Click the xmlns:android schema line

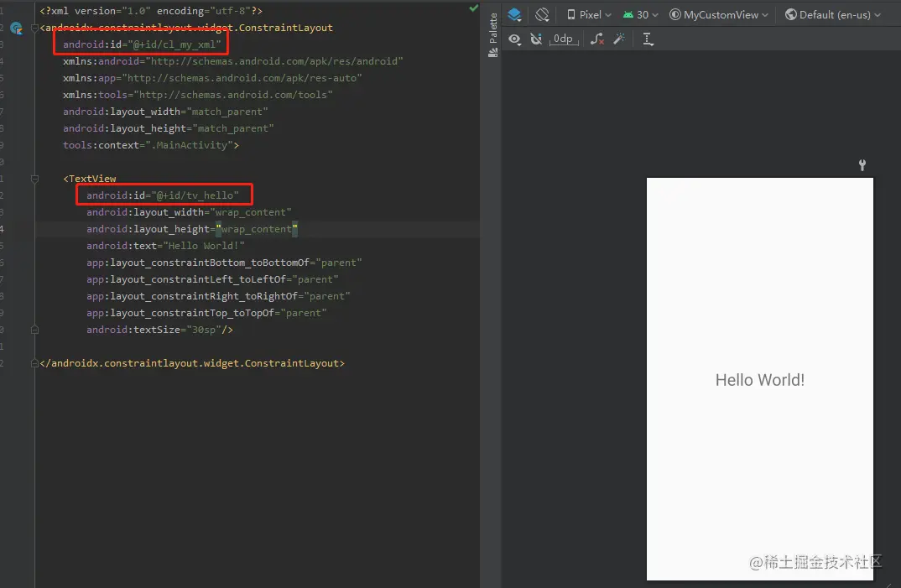tap(232, 61)
